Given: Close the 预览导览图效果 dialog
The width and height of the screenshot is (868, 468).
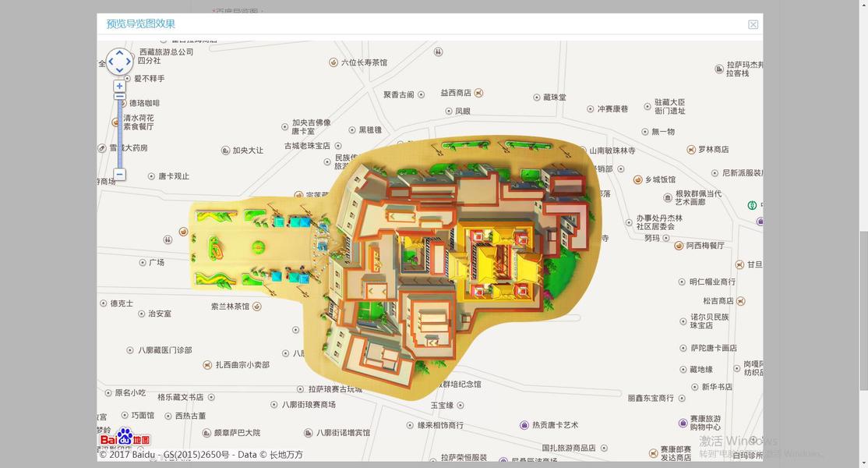Looking at the screenshot, I should pyautogui.click(x=753, y=24).
